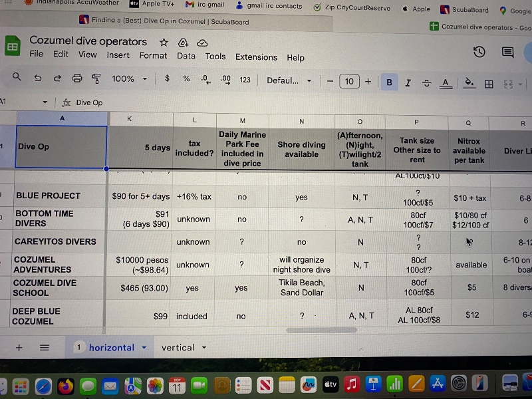Image resolution: width=532 pixels, height=399 pixels.
Task: Expand the 100% zoom dropdown
Action: coord(130,78)
